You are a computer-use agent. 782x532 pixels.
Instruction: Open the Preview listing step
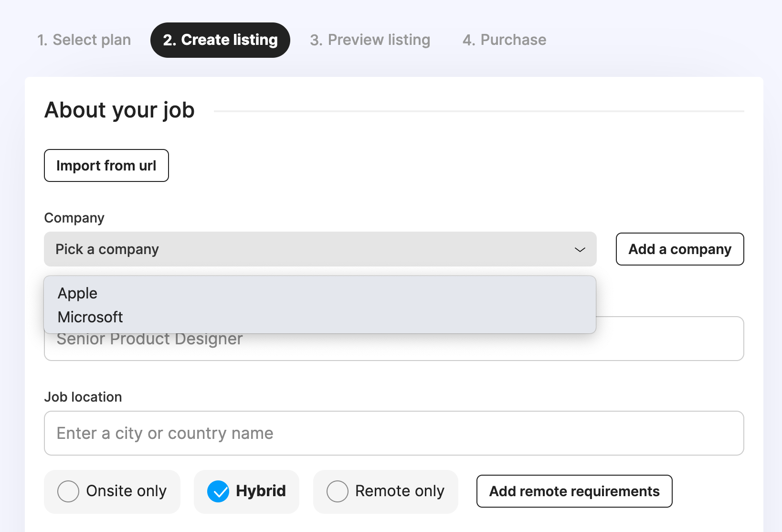[370, 40]
